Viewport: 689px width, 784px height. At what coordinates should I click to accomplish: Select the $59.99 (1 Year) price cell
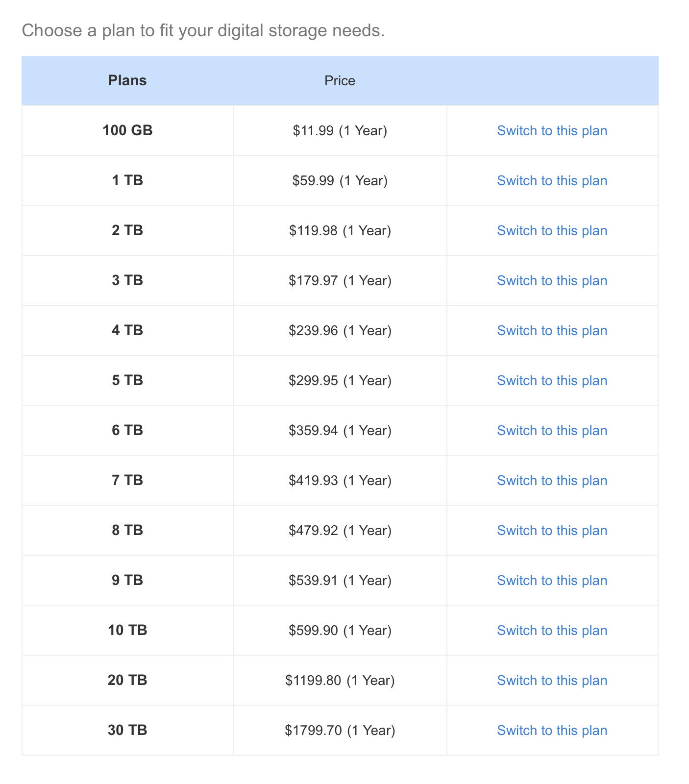(340, 181)
